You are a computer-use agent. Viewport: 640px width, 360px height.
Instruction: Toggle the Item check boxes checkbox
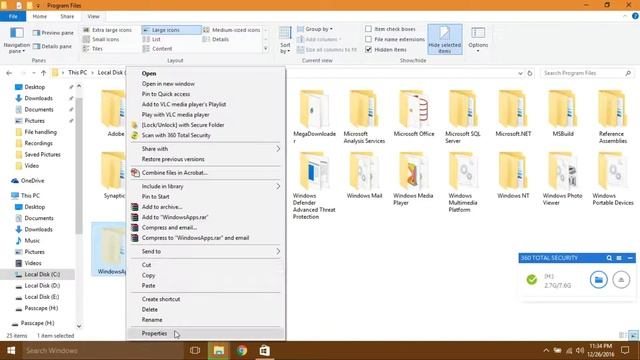(368, 29)
